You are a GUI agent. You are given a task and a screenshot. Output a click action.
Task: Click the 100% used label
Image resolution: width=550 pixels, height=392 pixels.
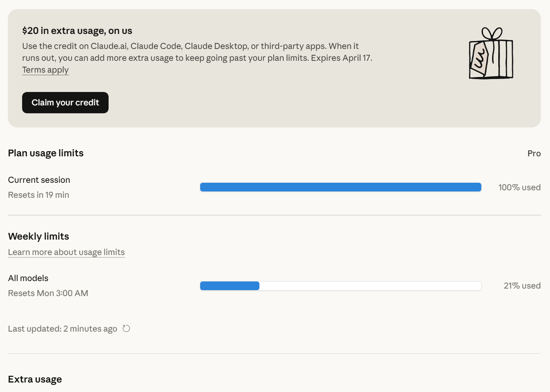pos(519,188)
